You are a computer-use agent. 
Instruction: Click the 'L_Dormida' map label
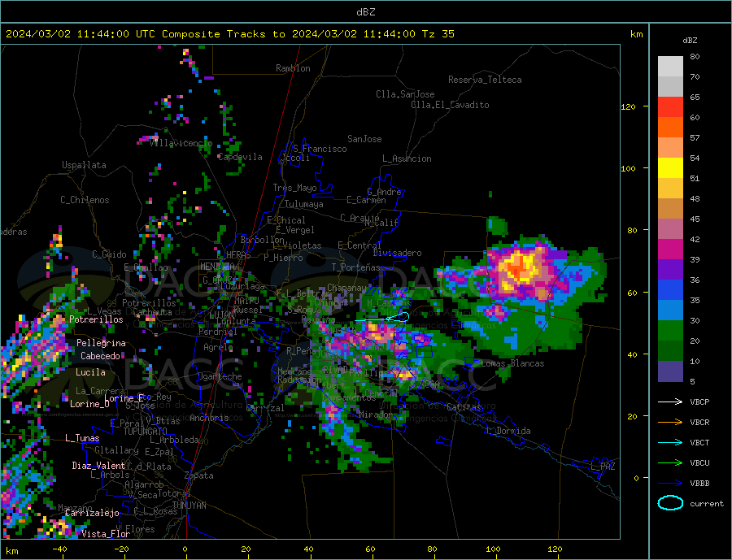click(508, 431)
